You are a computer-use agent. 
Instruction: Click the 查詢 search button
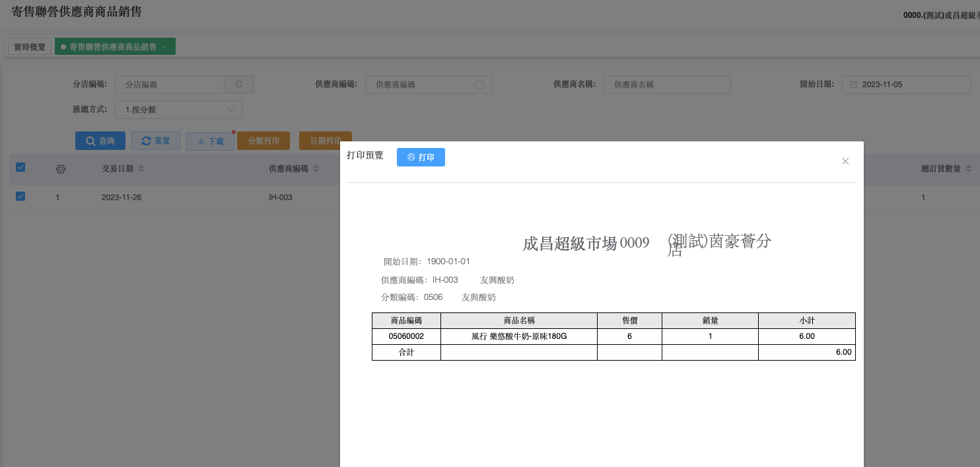click(x=100, y=141)
